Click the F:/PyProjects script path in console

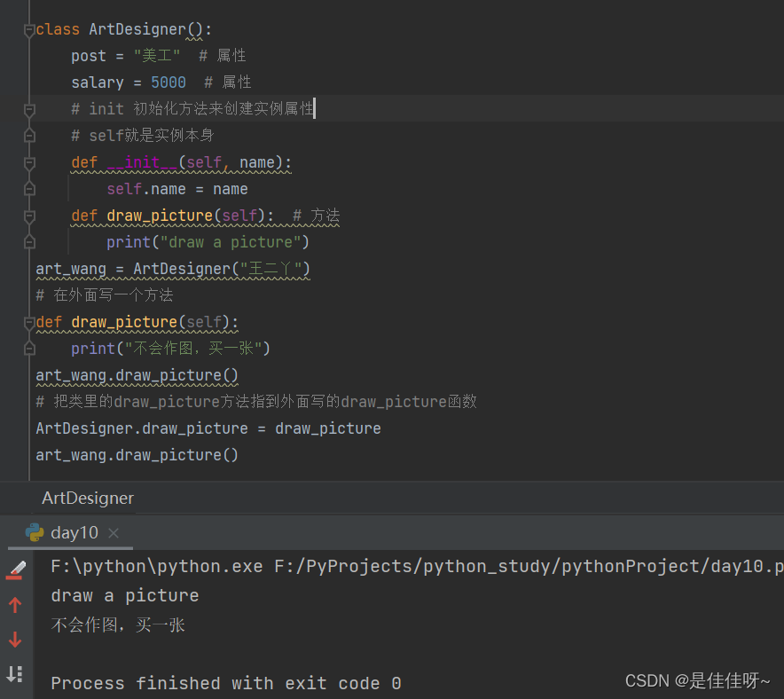point(529,567)
